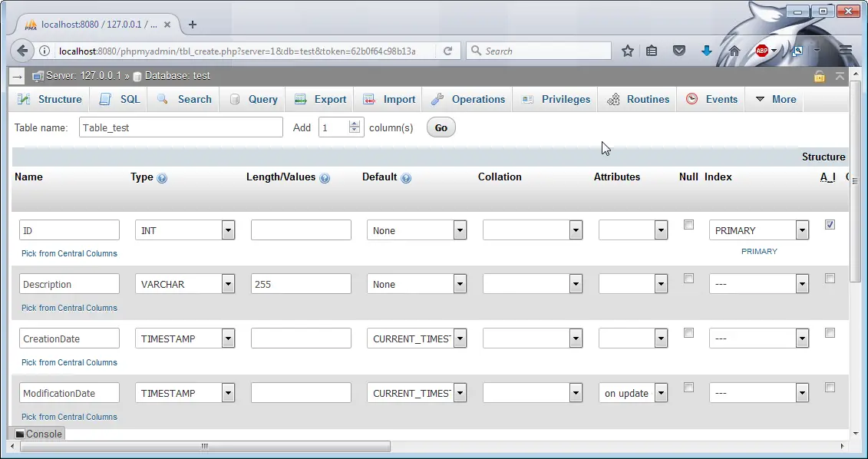Click the Pocket icon in the toolbar

679,51
